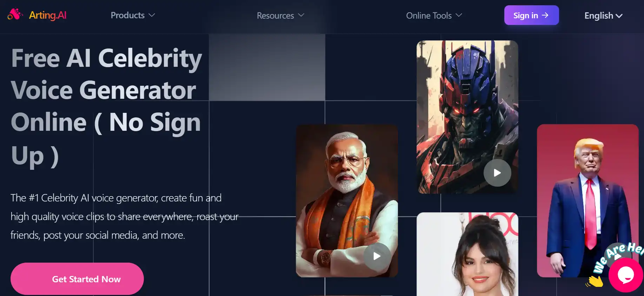
Task: Open the Resources menu
Action: click(280, 16)
